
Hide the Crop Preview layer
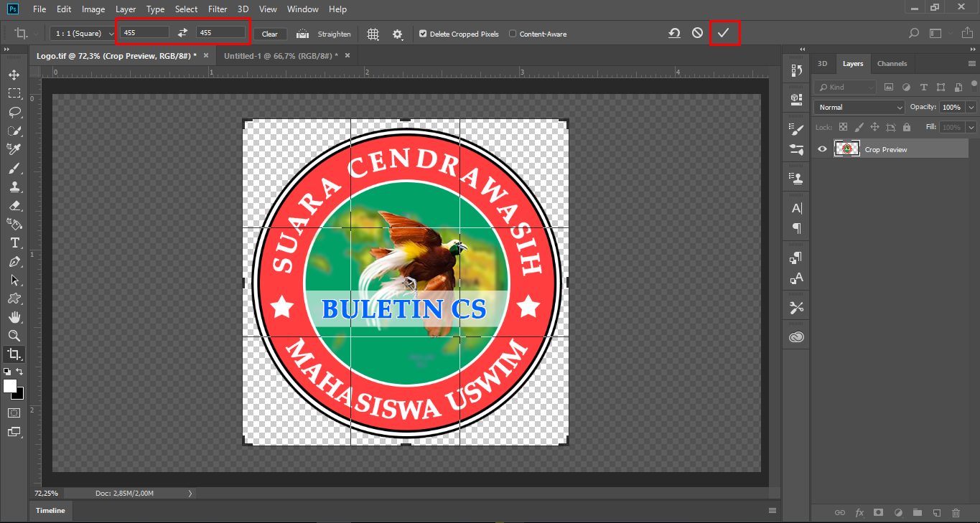(x=823, y=149)
